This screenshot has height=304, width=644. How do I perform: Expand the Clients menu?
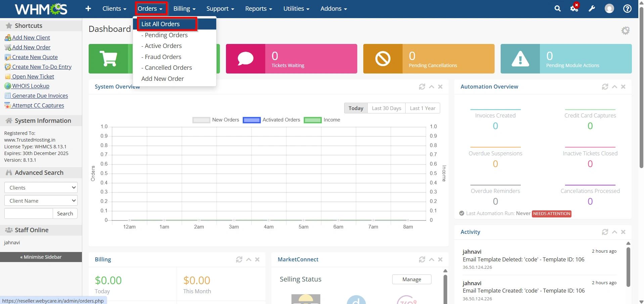[x=114, y=9]
